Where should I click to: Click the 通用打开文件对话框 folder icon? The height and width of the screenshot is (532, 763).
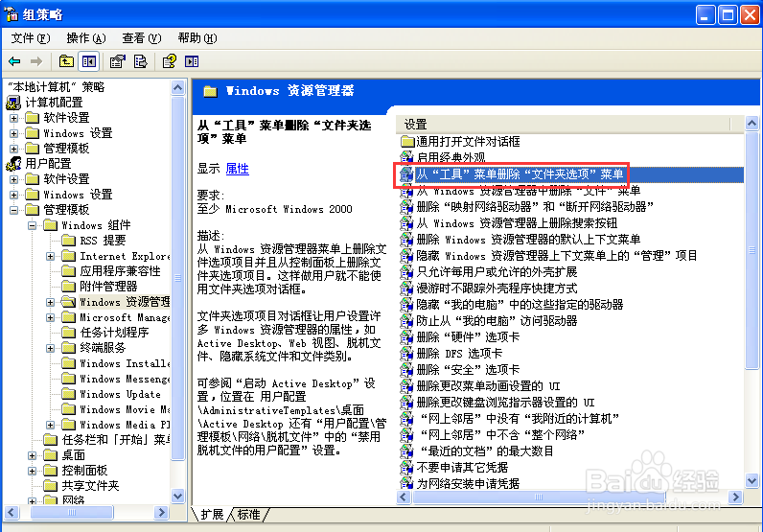pos(406,142)
